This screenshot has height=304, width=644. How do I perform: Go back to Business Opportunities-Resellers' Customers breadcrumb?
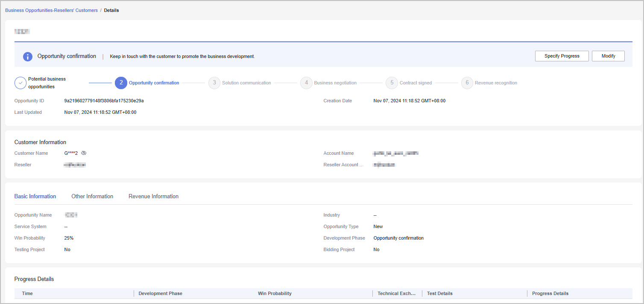51,10
